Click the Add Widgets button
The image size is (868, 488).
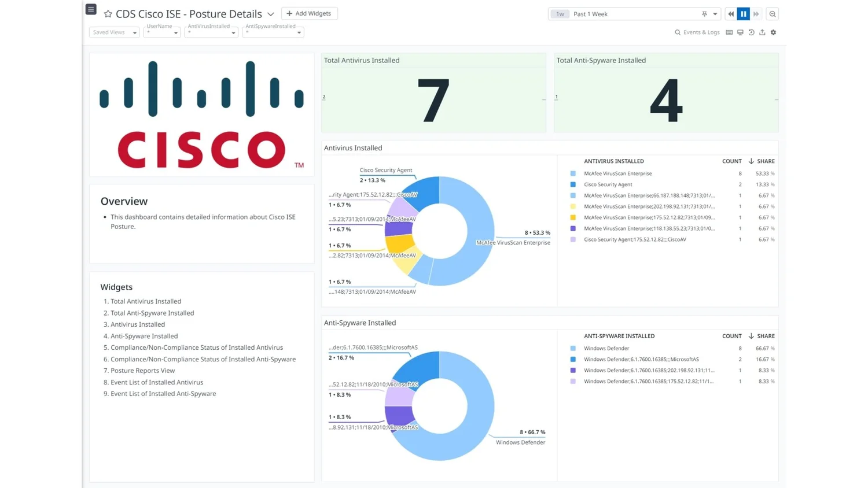pos(310,13)
